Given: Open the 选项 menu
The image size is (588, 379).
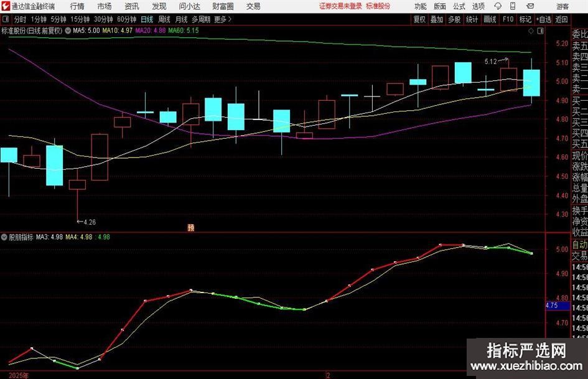Looking at the screenshot, I should coord(478,6).
